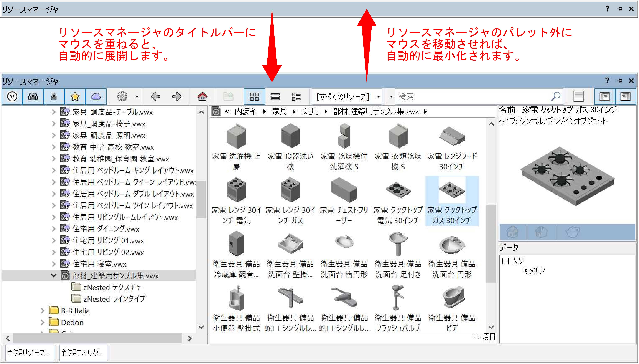
Task: Click 部材_建築用サンプル集.vwx breadcrumb
Action: [x=376, y=111]
